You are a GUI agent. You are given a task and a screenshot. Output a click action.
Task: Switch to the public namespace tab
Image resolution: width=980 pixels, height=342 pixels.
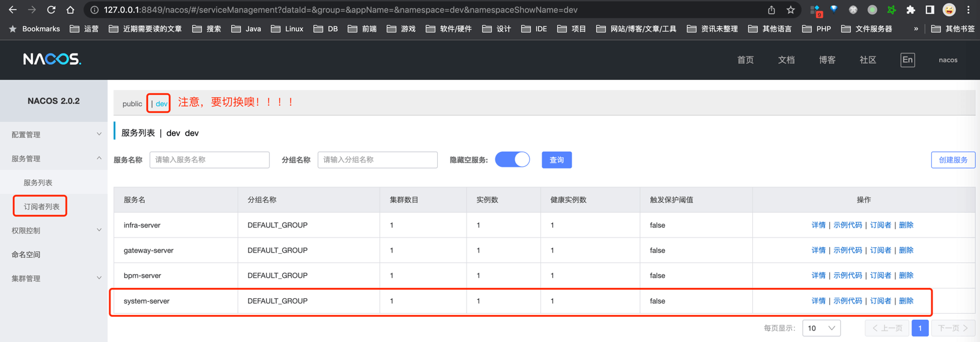[x=132, y=104]
